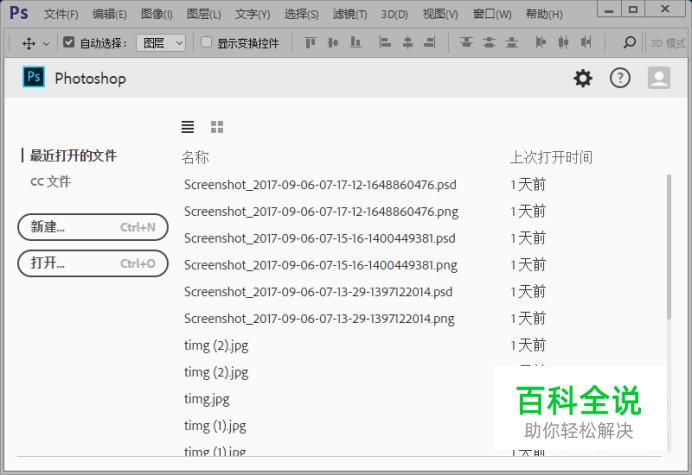
Task: Click the align vertical centers icon
Action: coord(333,42)
